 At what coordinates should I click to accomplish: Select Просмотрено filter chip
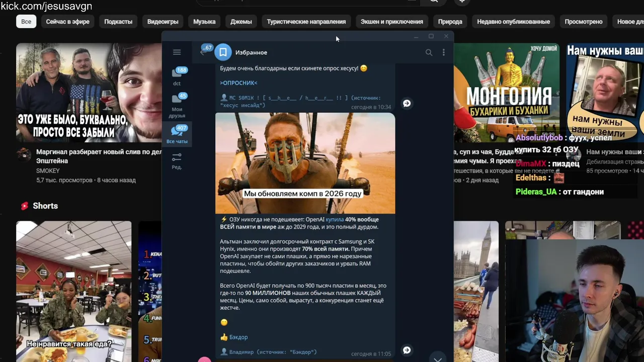584,22
